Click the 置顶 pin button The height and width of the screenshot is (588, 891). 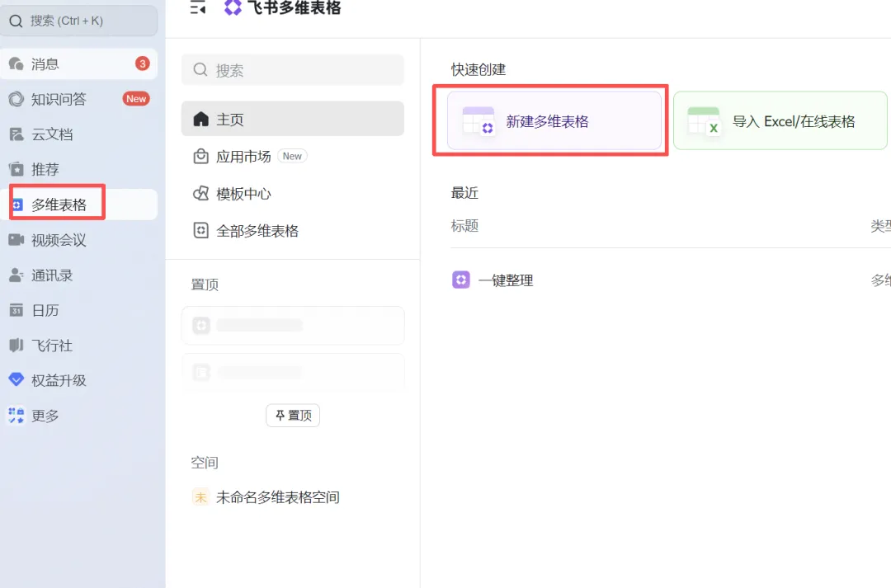[x=293, y=416]
